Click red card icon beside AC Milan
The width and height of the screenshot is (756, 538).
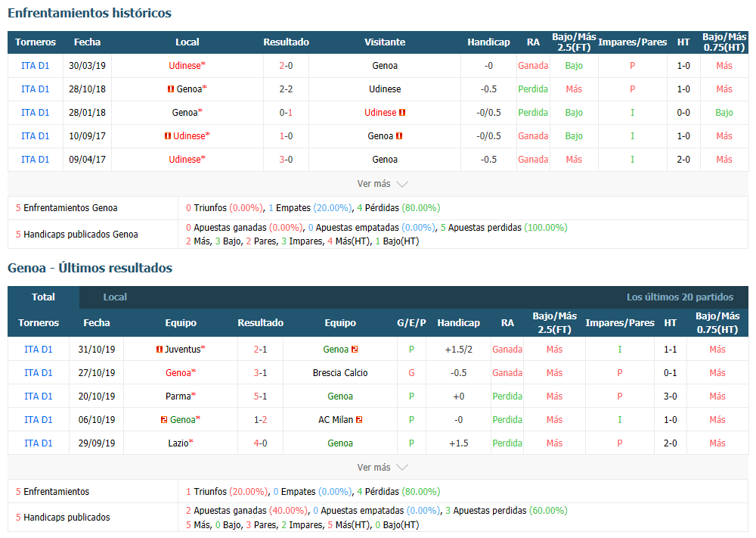tap(359, 420)
